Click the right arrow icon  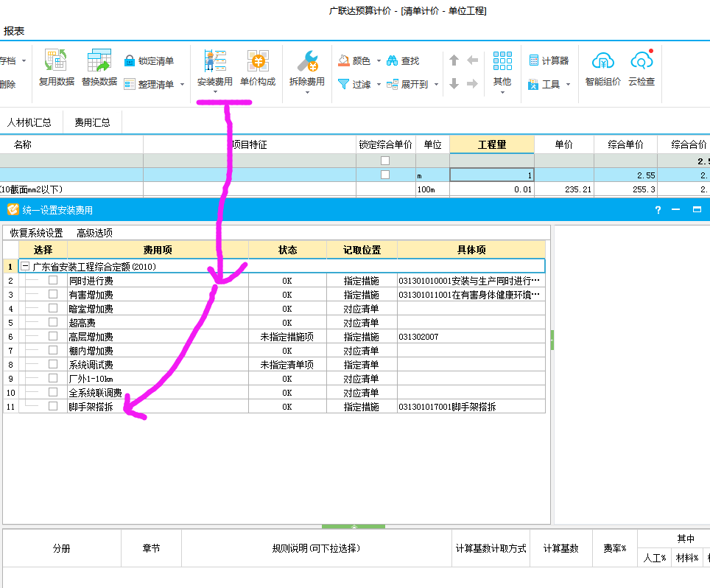pos(472,83)
